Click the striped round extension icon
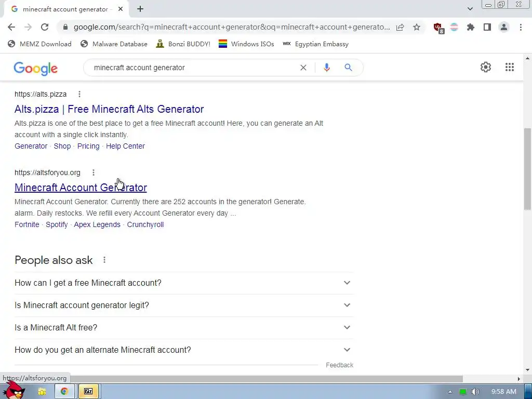Image resolution: width=532 pixels, height=399 pixels. (454, 27)
